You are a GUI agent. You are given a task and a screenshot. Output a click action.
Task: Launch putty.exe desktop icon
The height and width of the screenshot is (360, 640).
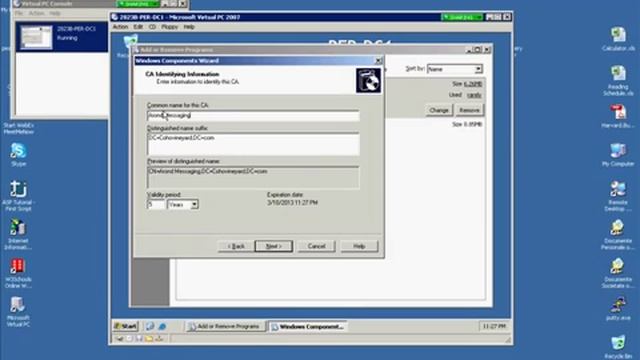(x=618, y=309)
